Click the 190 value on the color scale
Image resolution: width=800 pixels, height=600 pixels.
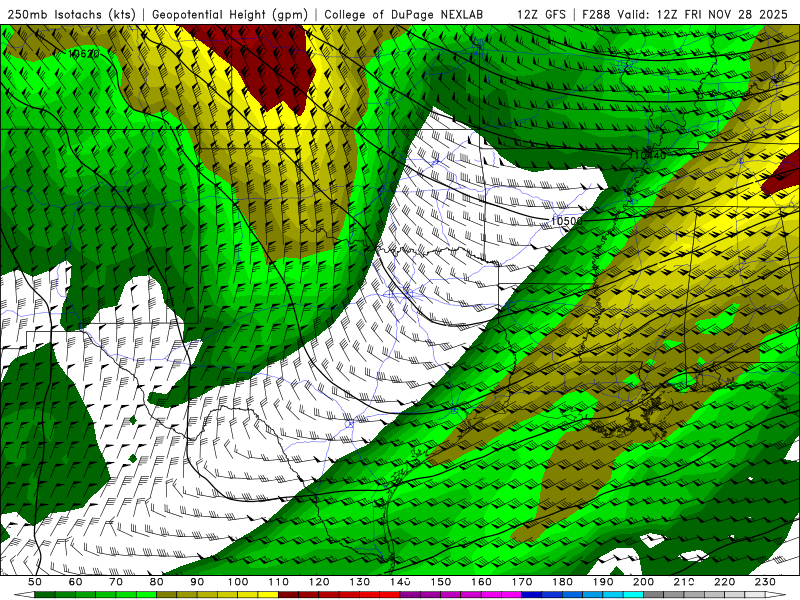[603, 582]
